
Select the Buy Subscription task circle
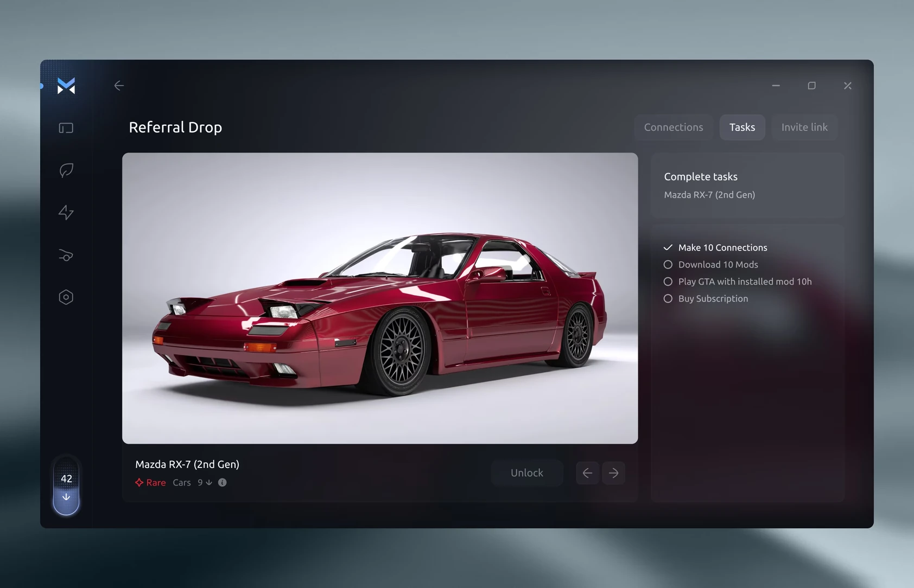coord(668,298)
